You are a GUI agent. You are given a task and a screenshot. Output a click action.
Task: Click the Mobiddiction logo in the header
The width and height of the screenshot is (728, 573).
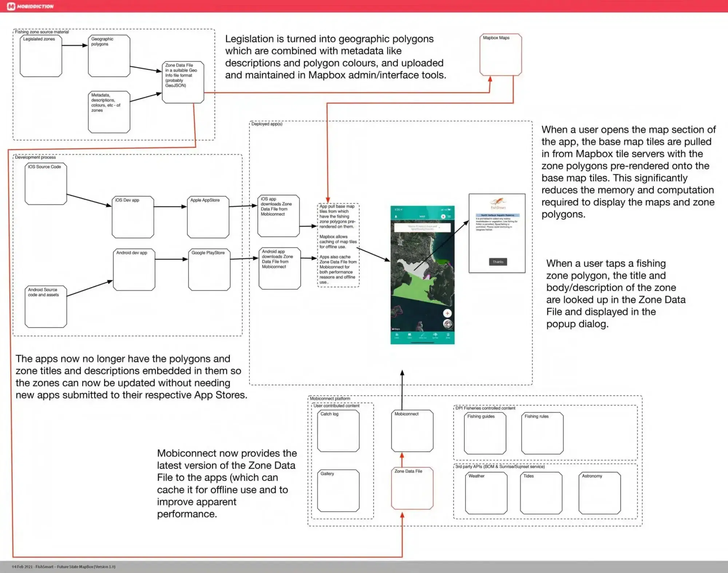(x=31, y=6)
